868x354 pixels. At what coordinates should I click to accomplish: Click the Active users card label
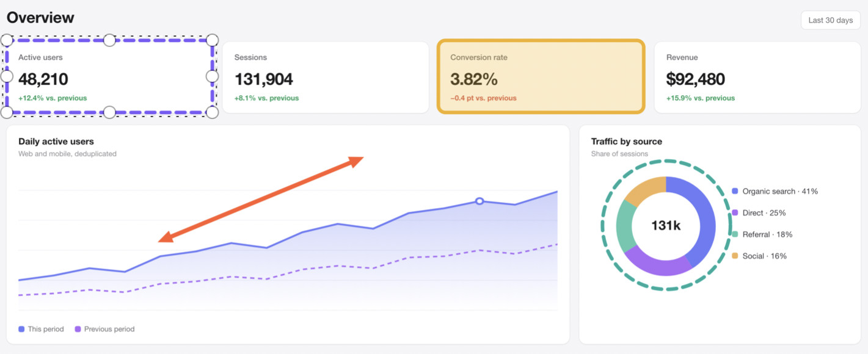click(x=40, y=57)
